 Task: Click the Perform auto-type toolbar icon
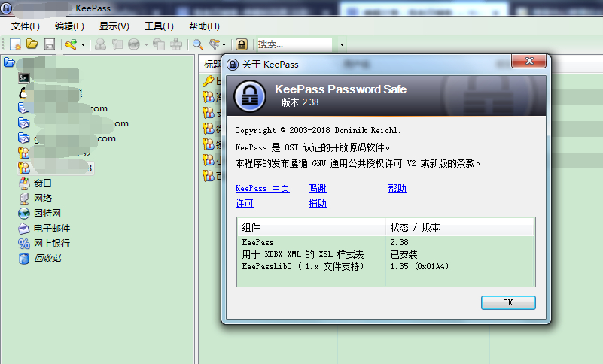tap(176, 44)
